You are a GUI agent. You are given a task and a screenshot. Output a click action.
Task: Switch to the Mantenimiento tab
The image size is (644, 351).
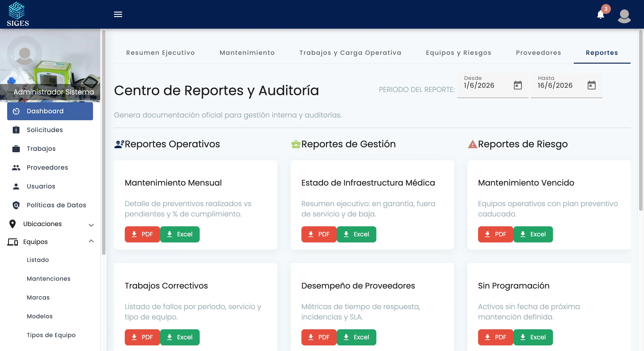(x=247, y=53)
